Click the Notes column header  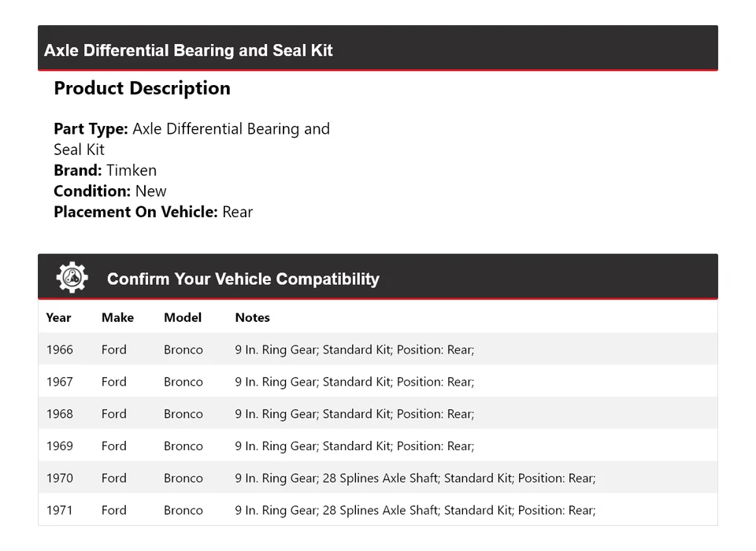(252, 318)
